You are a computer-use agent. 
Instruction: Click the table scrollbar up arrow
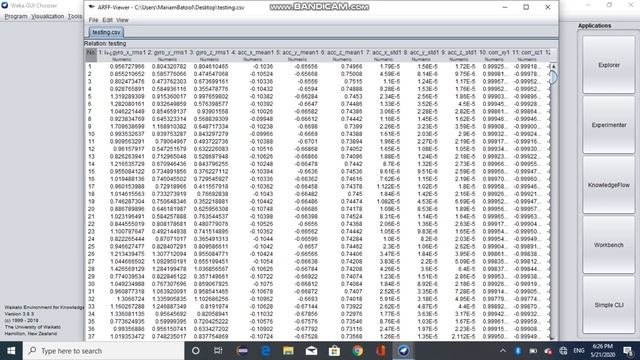(553, 66)
